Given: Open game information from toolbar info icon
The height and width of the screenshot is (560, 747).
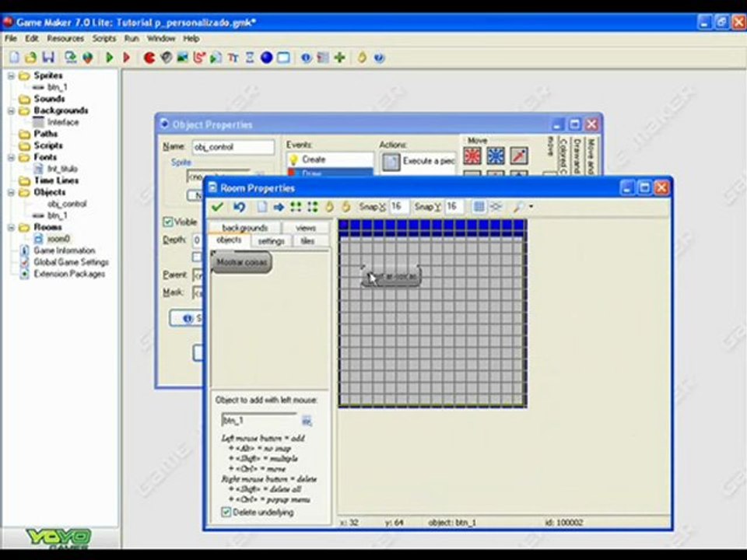Looking at the screenshot, I should pos(306,58).
